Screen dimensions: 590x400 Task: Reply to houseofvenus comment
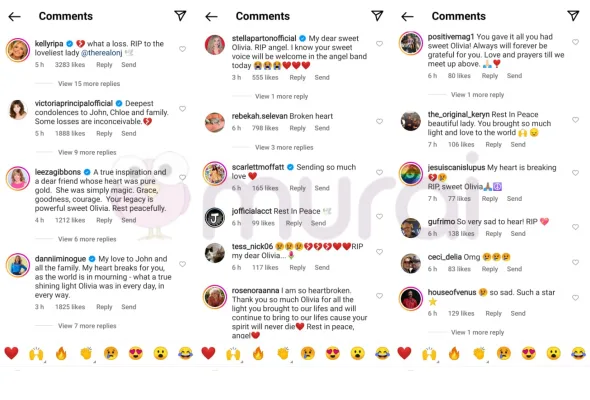(x=494, y=313)
